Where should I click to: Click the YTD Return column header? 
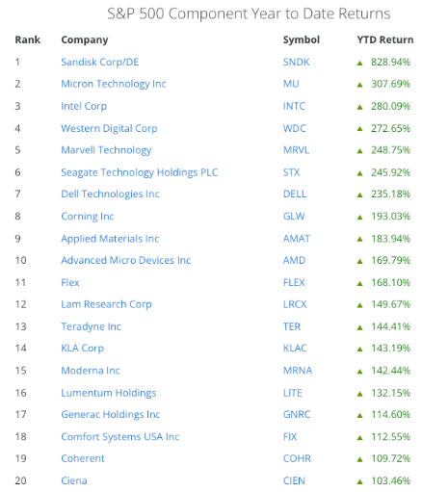385,39
